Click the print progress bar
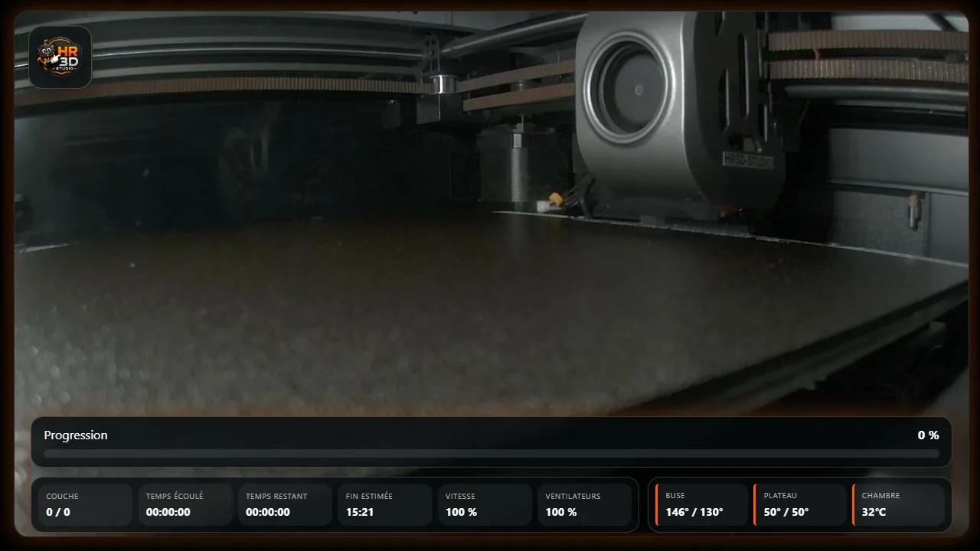Screen dimensions: 980x551 click(492, 454)
